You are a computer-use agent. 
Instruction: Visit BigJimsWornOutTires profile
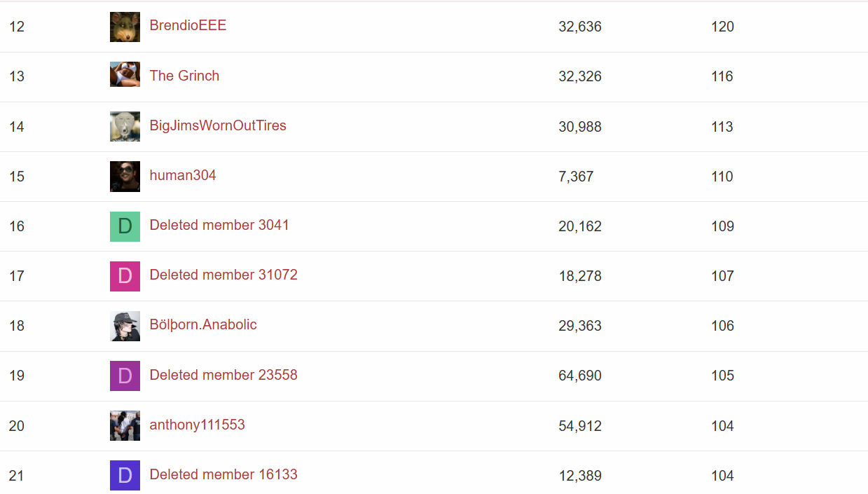pos(218,125)
